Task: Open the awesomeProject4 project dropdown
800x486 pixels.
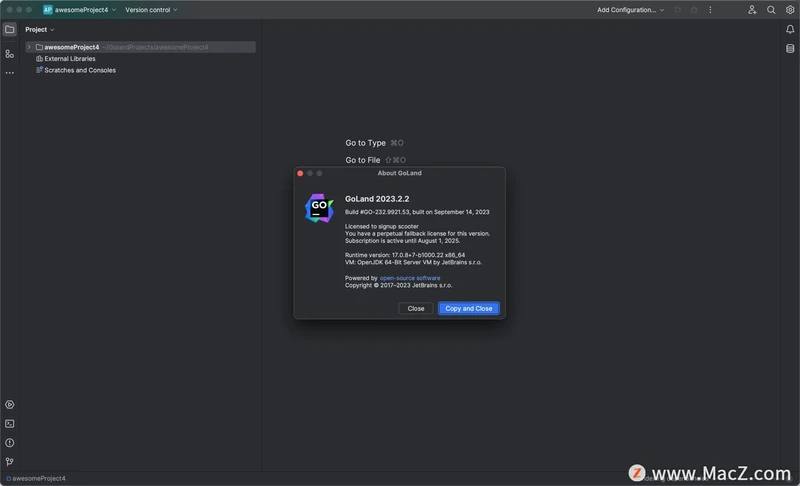Action: [x=80, y=10]
